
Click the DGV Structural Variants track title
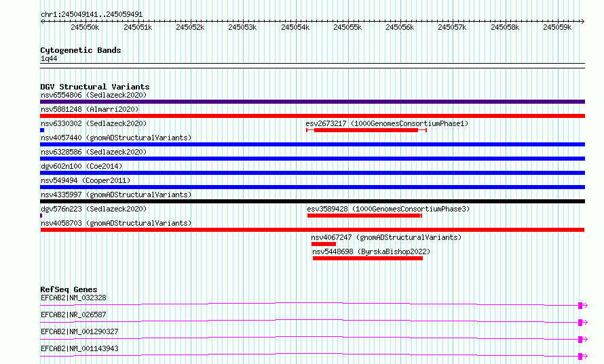[x=95, y=87]
